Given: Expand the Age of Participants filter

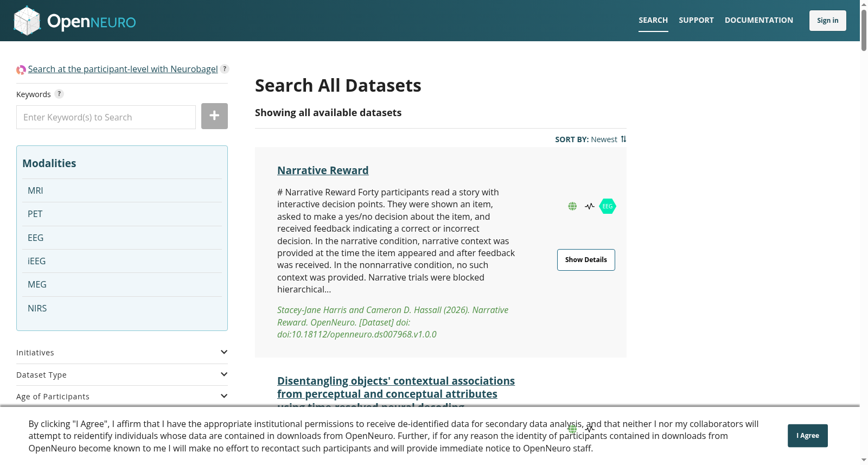Looking at the screenshot, I should 122,397.
